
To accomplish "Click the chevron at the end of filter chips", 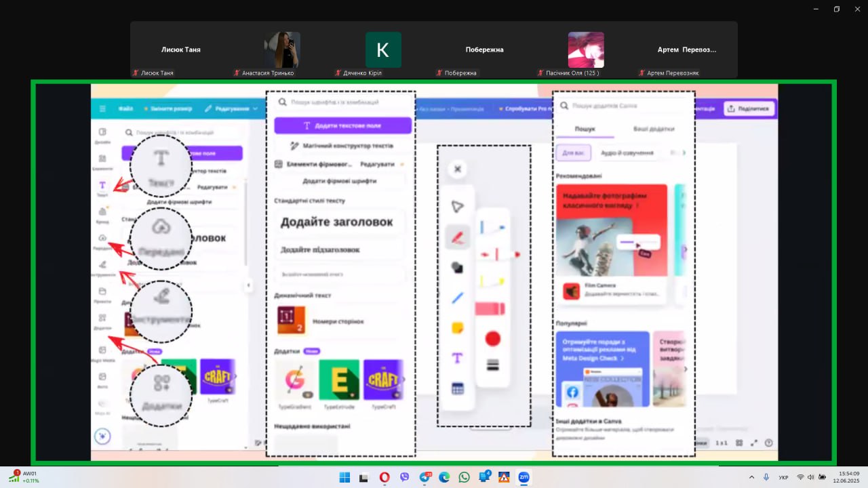I will 685,153.
